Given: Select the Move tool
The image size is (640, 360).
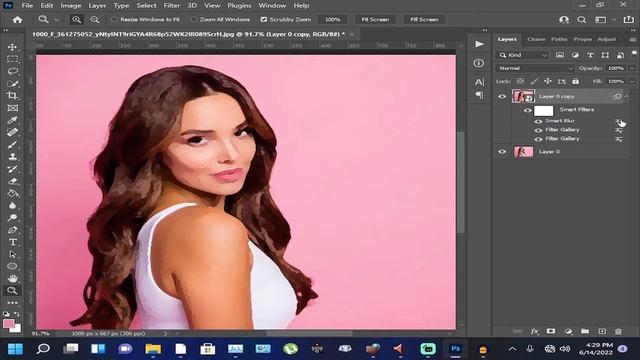Looking at the screenshot, I should point(12,47).
